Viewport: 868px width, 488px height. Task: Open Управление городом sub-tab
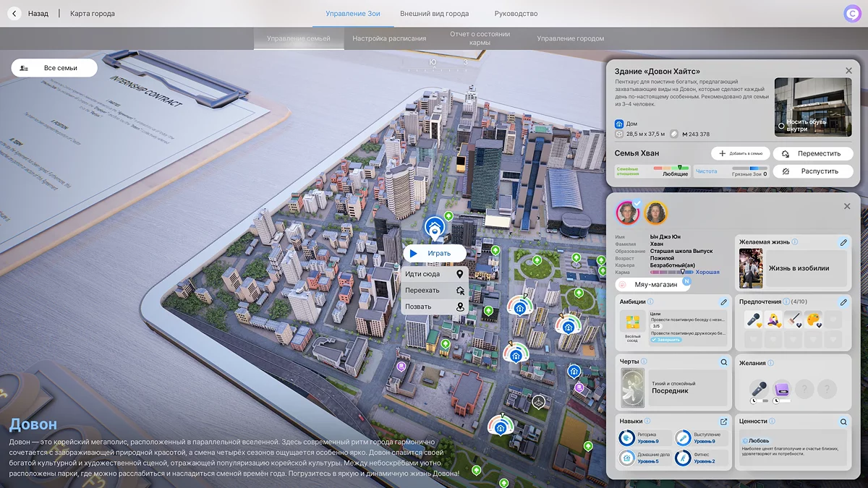pyautogui.click(x=570, y=38)
